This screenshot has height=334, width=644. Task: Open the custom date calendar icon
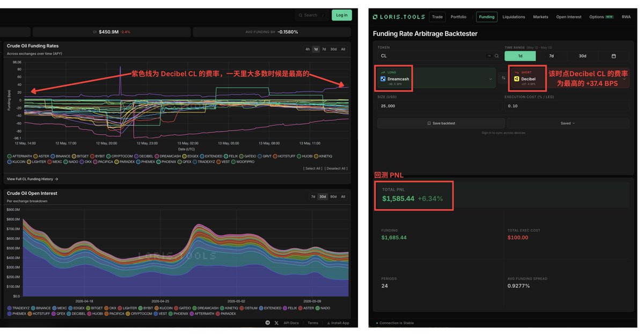pyautogui.click(x=614, y=56)
